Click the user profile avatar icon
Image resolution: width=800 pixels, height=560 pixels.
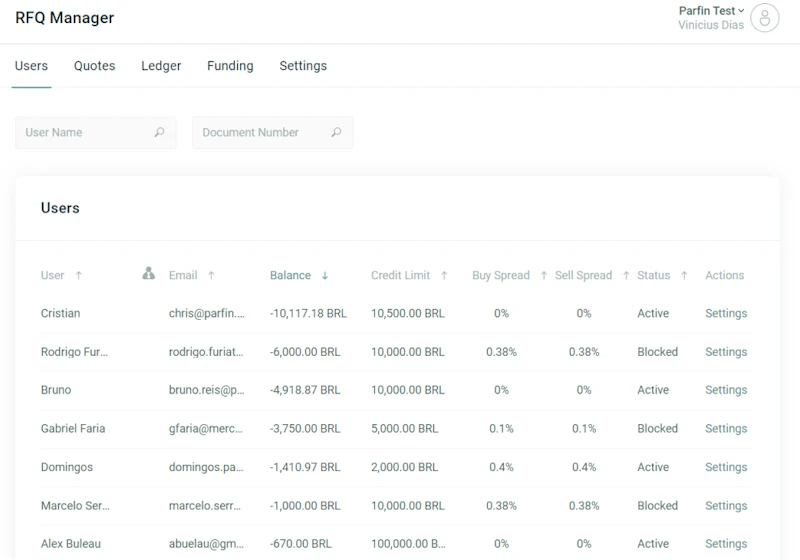(x=764, y=18)
